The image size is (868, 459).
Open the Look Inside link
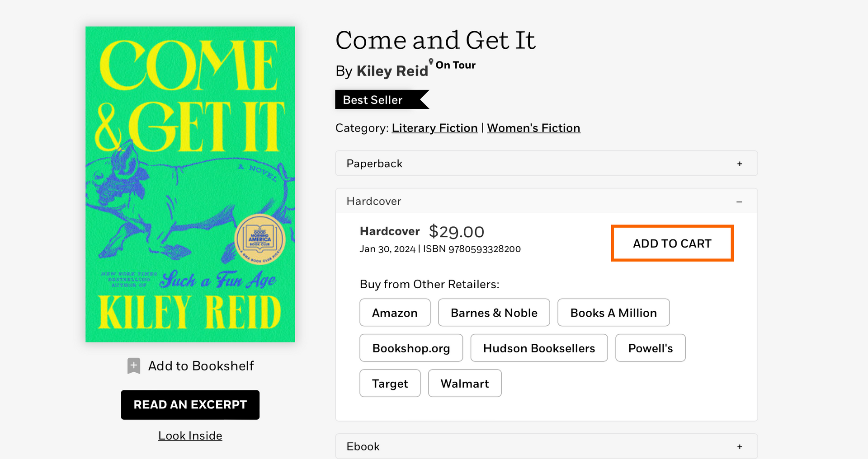(x=190, y=436)
